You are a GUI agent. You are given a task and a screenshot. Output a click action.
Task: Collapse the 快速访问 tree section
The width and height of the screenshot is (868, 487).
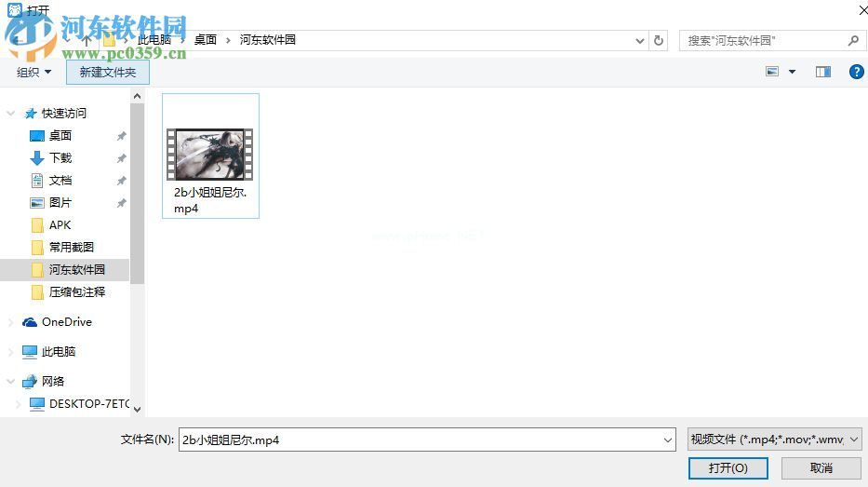[x=11, y=114]
